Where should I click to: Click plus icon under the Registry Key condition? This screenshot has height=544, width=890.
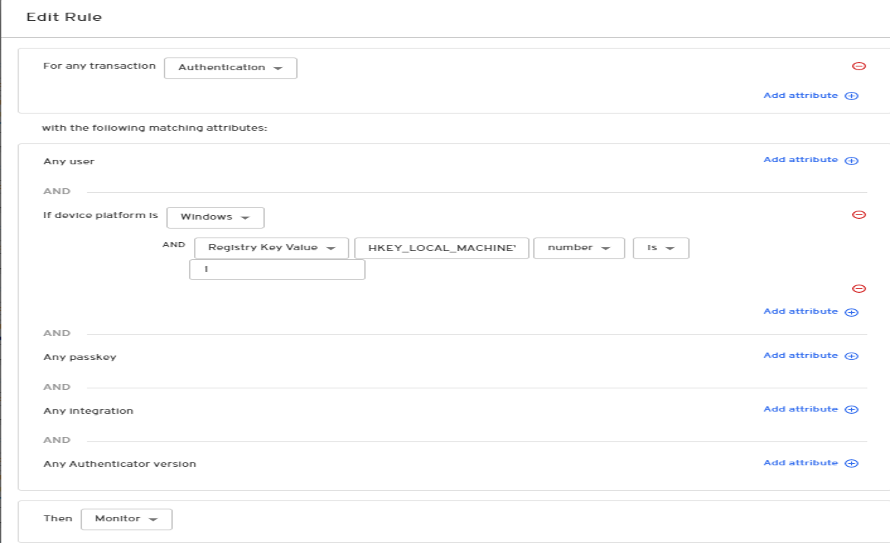tap(852, 312)
